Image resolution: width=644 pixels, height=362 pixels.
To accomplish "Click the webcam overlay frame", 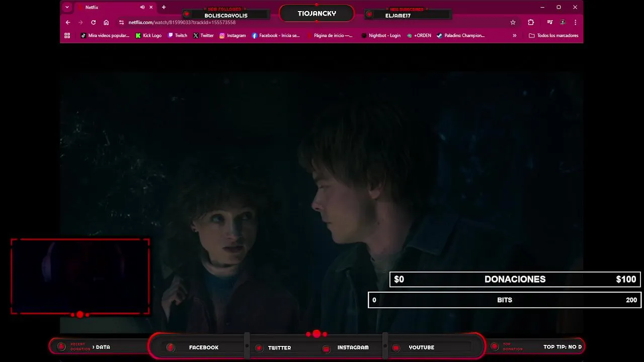I will point(80,277).
